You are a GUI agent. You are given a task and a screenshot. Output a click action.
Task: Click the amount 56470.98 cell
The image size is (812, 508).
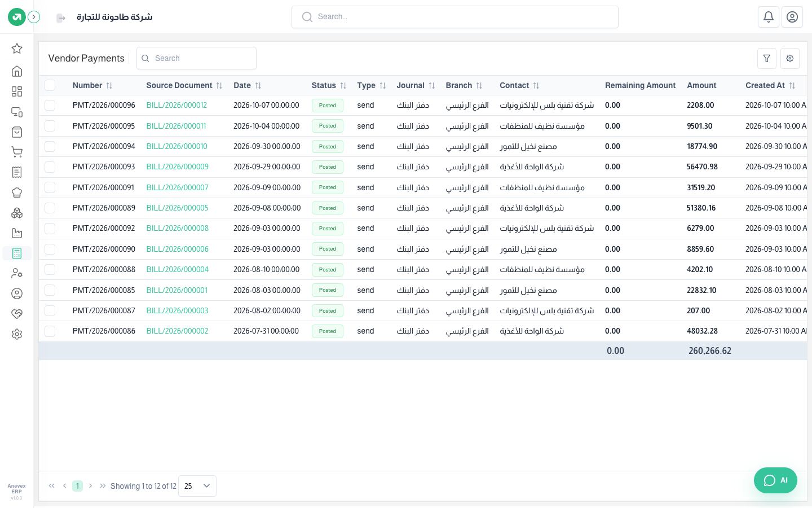(x=702, y=167)
